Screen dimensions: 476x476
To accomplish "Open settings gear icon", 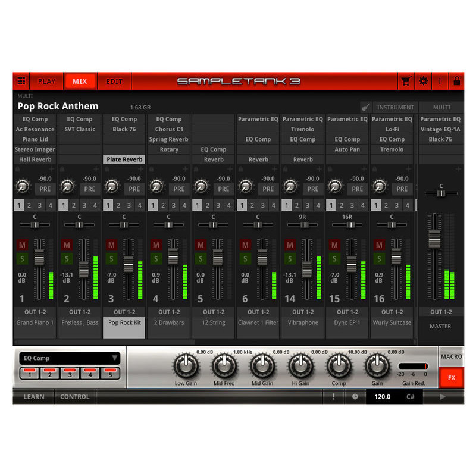I will pyautogui.click(x=423, y=81).
